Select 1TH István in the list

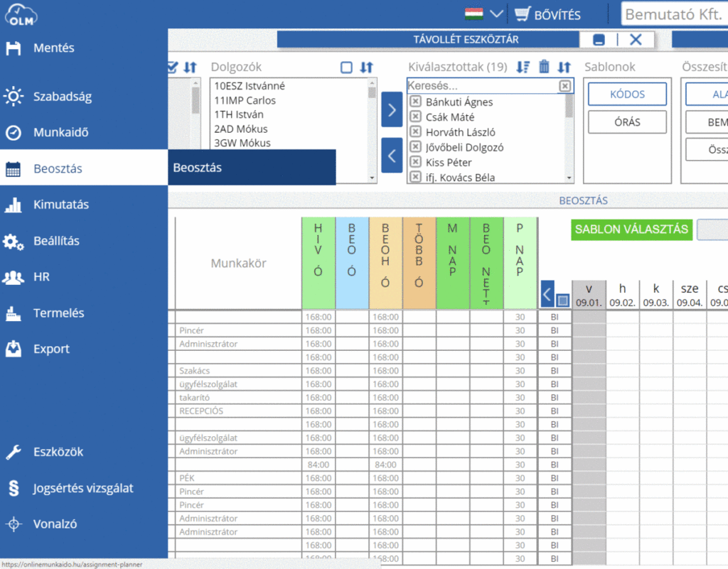(239, 114)
